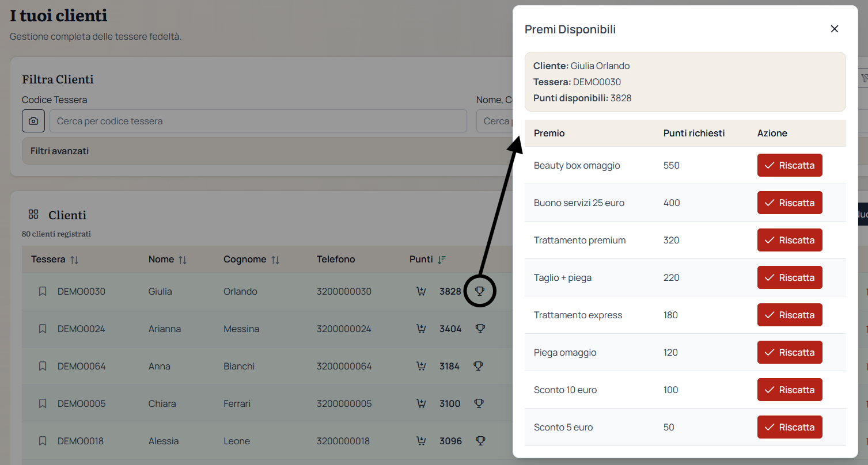The height and width of the screenshot is (465, 868).
Task: Open rewards trophy for Arianna Messina
Action: click(x=480, y=329)
